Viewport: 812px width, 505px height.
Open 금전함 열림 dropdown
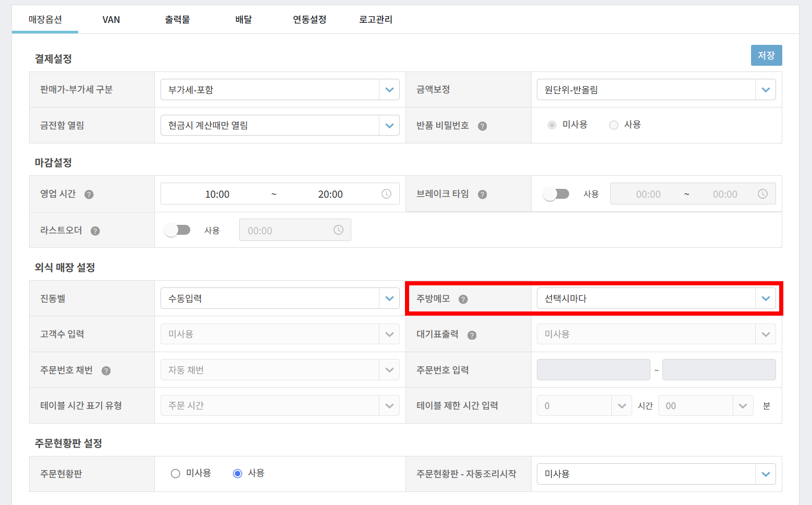click(280, 125)
